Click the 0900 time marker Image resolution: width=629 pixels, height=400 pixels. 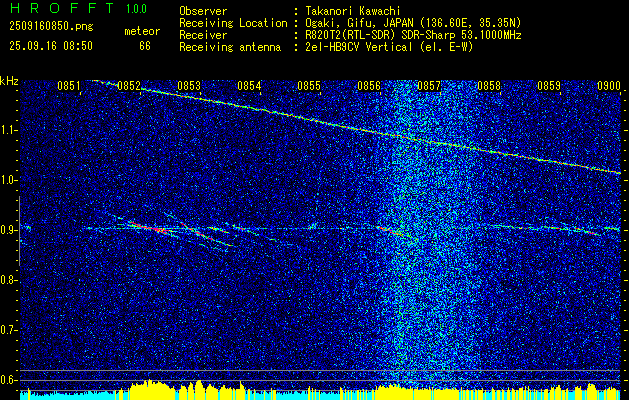tap(609, 86)
